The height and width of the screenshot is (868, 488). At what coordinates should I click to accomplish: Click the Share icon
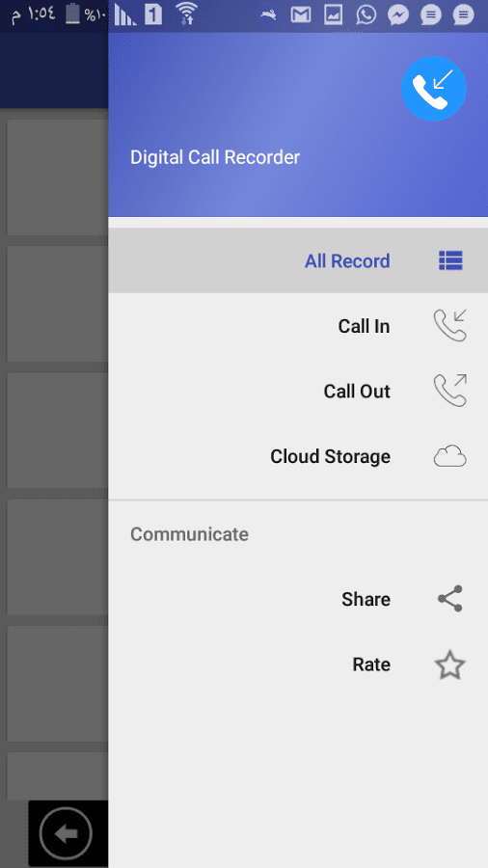[449, 598]
